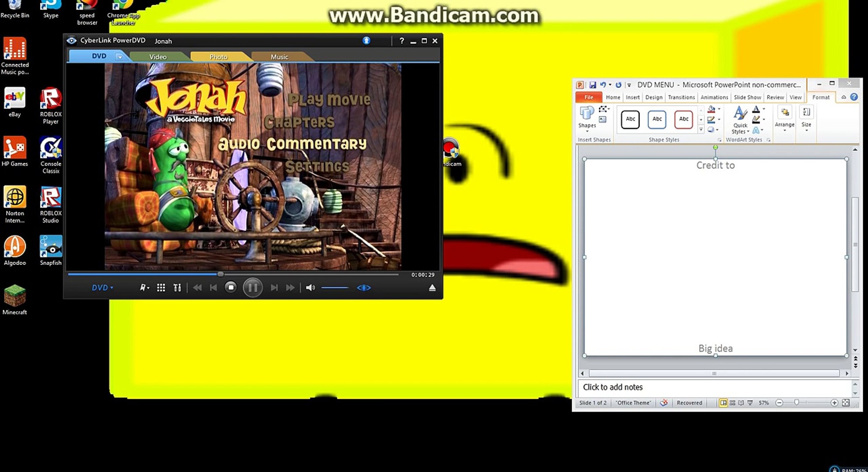
Task: Click the PowerDVD playback seek bar
Action: tap(233, 274)
